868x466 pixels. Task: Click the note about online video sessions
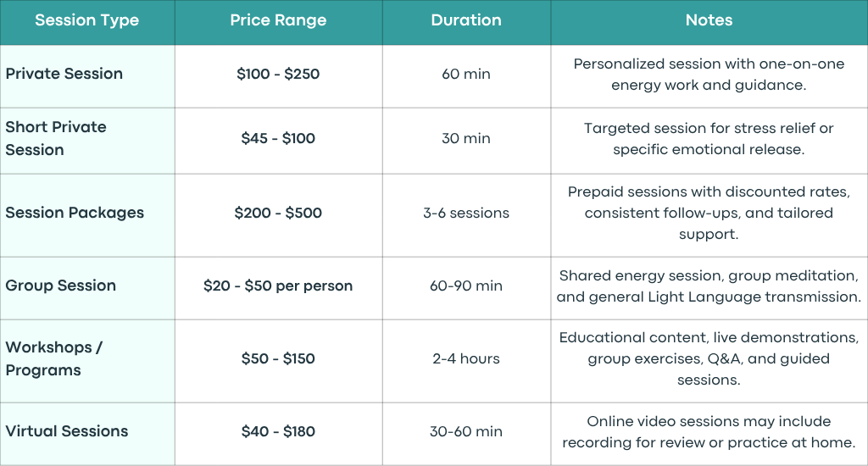point(709,432)
